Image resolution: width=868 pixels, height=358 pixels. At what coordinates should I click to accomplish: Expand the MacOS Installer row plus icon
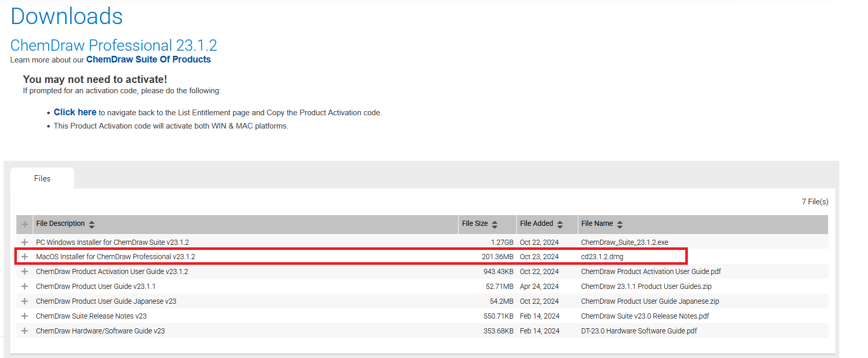[25, 257]
